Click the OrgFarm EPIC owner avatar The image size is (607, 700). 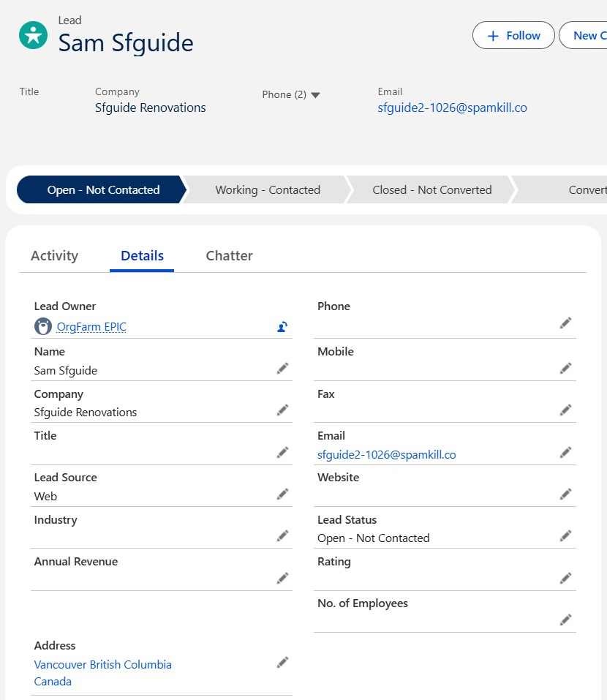coord(43,326)
